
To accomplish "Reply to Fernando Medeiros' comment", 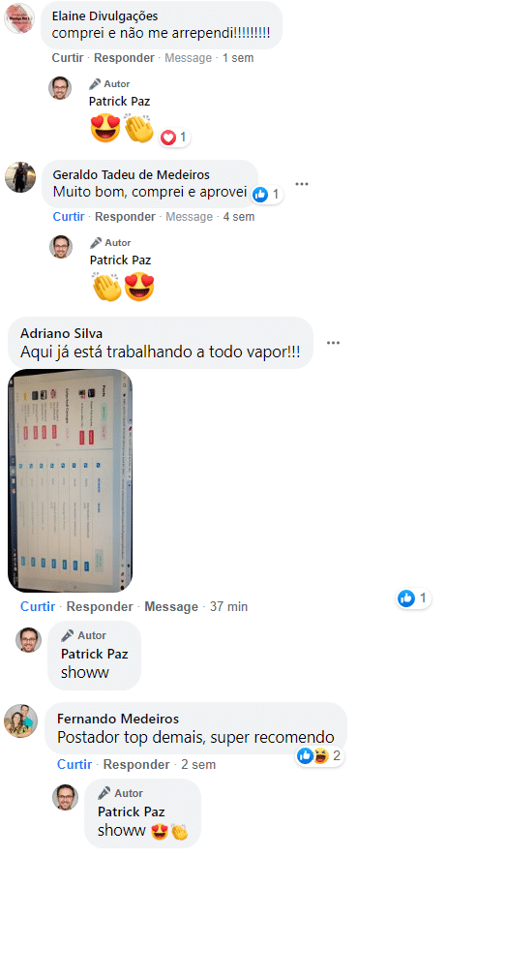I will (136, 764).
